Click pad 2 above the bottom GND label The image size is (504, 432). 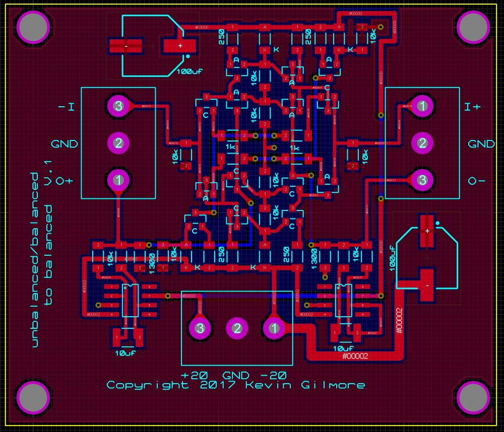click(237, 328)
